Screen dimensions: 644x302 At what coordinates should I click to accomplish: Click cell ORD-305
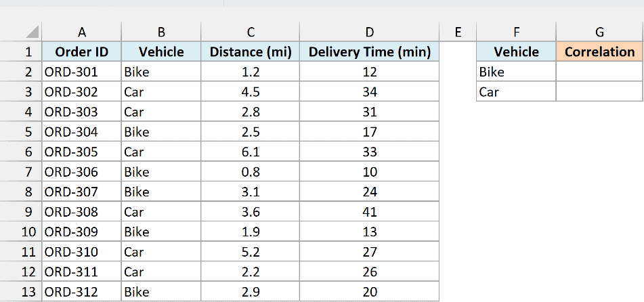pyautogui.click(x=82, y=152)
